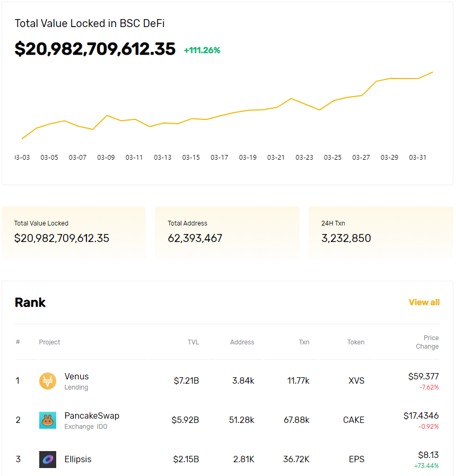Click the Price Change column header
The image size is (456, 476).
427,342
